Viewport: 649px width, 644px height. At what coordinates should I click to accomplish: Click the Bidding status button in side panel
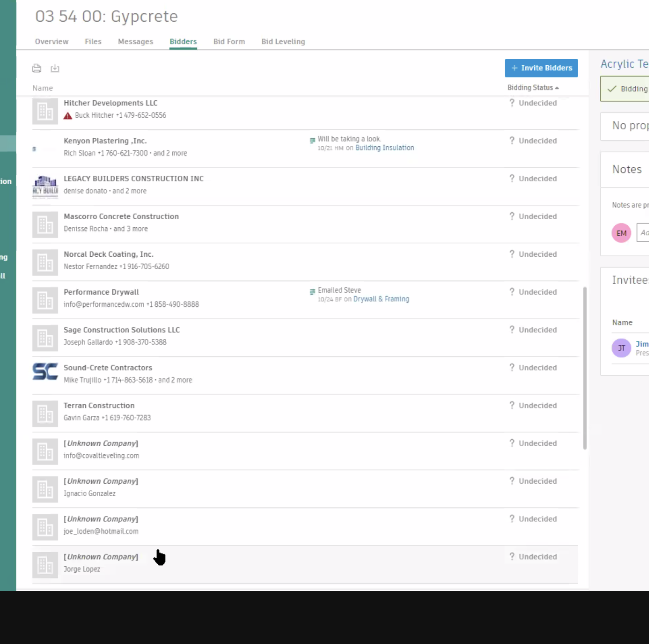[x=625, y=89]
